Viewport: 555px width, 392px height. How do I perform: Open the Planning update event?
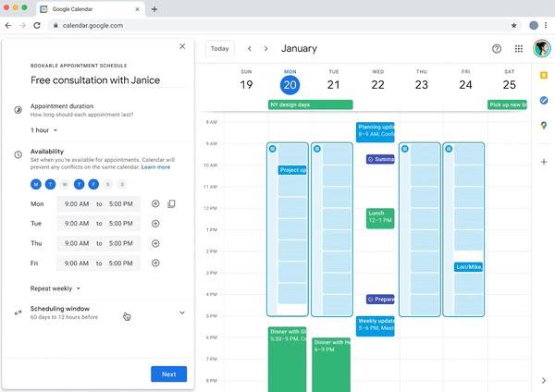(x=376, y=132)
